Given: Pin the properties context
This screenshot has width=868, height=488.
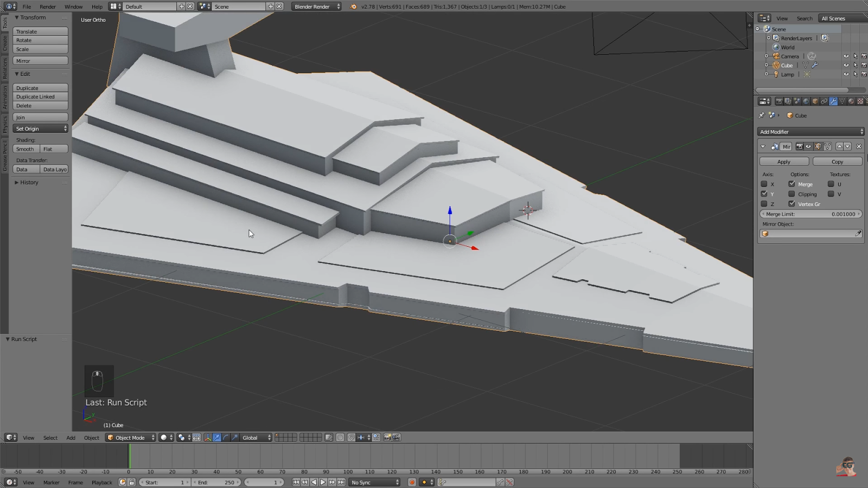Looking at the screenshot, I should pyautogui.click(x=761, y=115).
